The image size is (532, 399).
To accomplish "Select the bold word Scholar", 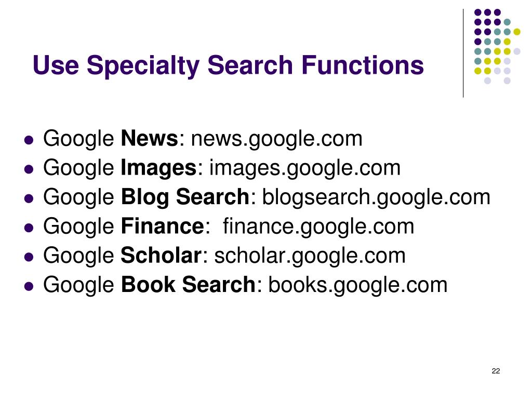I will pyautogui.click(x=162, y=255).
